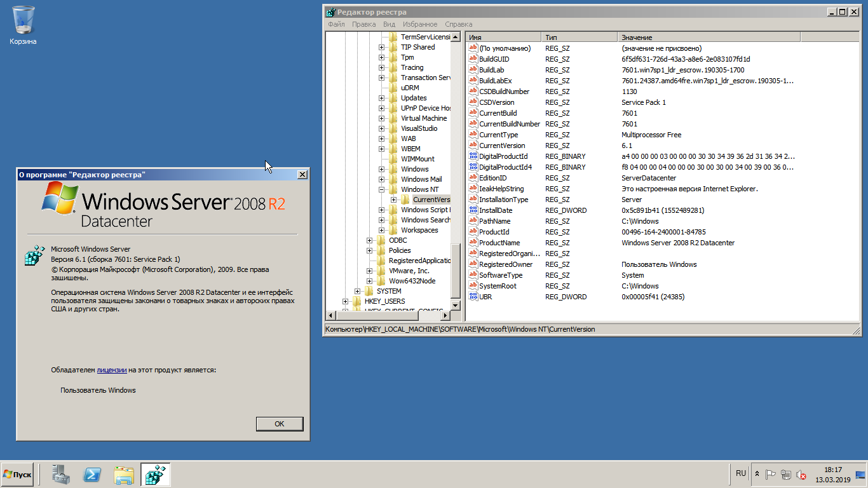This screenshot has width=868, height=488.
Task: Select the Virtual Machine key
Action: 424,118
